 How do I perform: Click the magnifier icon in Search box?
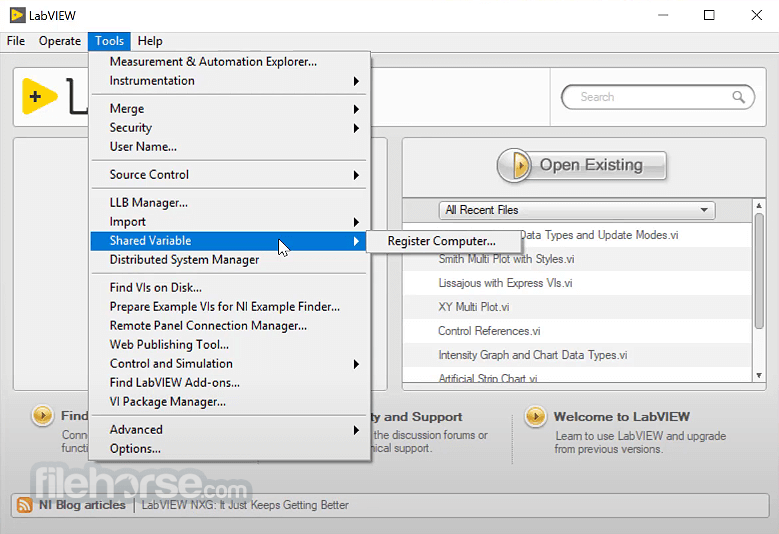pos(738,97)
